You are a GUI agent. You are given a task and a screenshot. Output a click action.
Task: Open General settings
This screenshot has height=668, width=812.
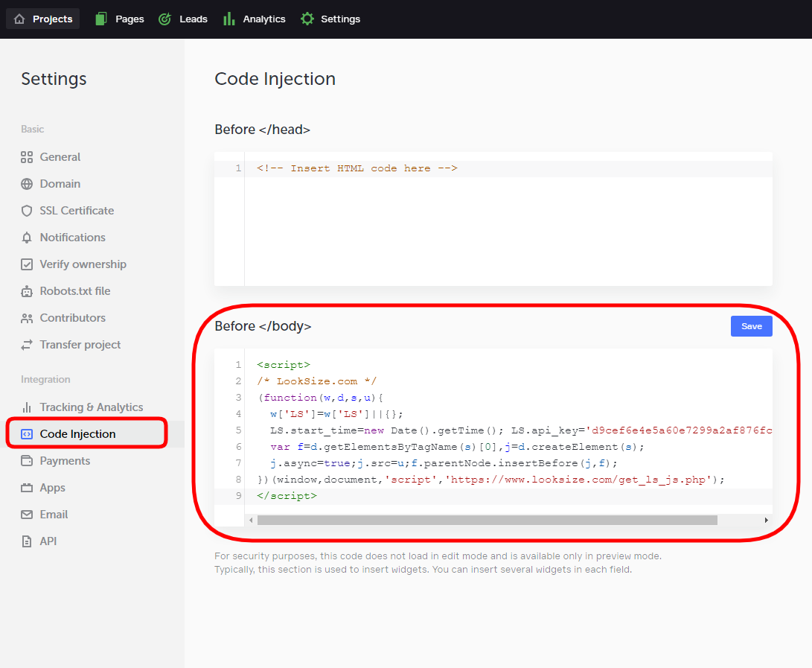pos(51,157)
